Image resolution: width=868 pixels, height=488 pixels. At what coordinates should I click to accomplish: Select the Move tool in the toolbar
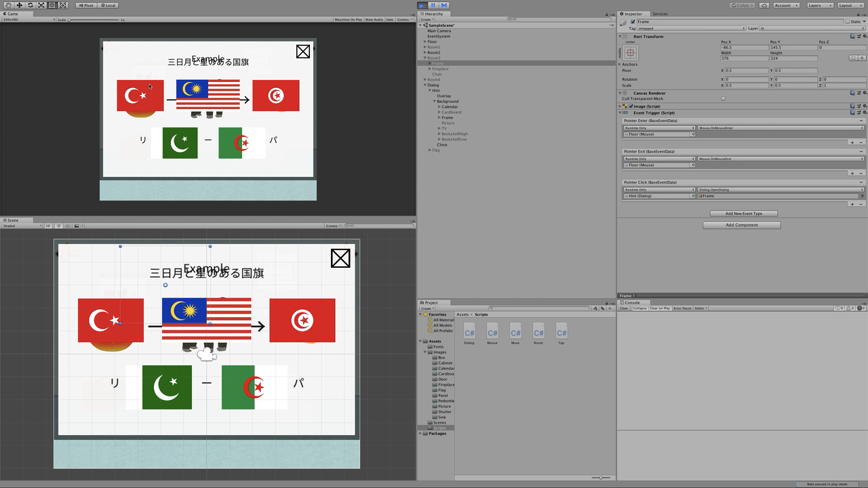pyautogui.click(x=19, y=5)
